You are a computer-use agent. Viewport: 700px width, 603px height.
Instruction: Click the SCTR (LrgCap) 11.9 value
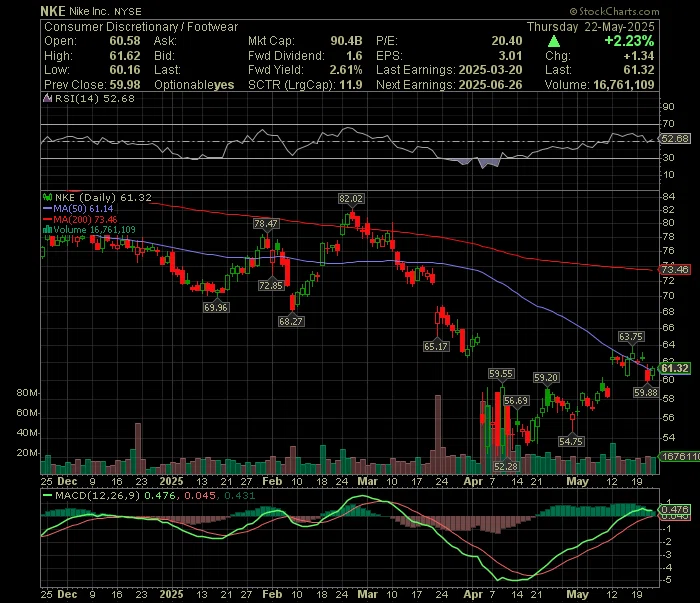350,85
